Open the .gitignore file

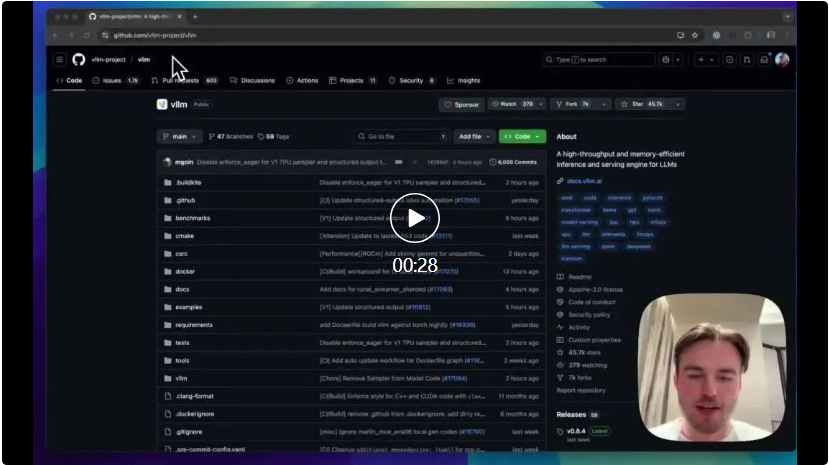click(189, 432)
